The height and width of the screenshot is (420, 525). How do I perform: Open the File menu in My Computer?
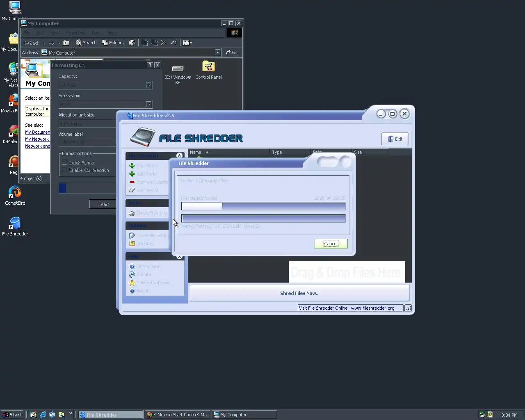pyautogui.click(x=27, y=33)
